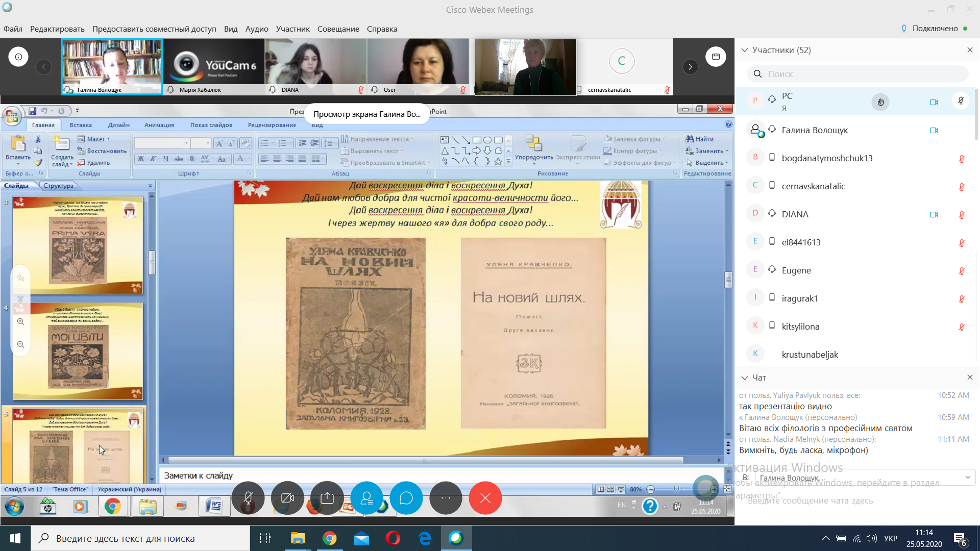Open Упорядочить arrange dropdown
Screen dimensions: 980x551
coord(534,149)
